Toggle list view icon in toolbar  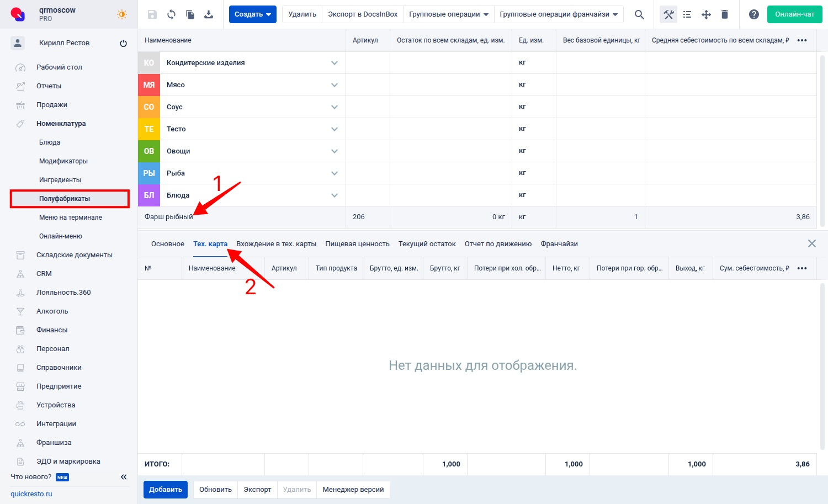[687, 14]
